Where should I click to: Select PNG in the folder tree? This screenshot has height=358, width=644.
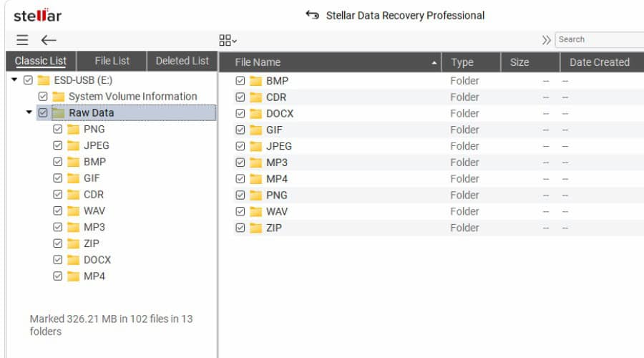(x=94, y=129)
